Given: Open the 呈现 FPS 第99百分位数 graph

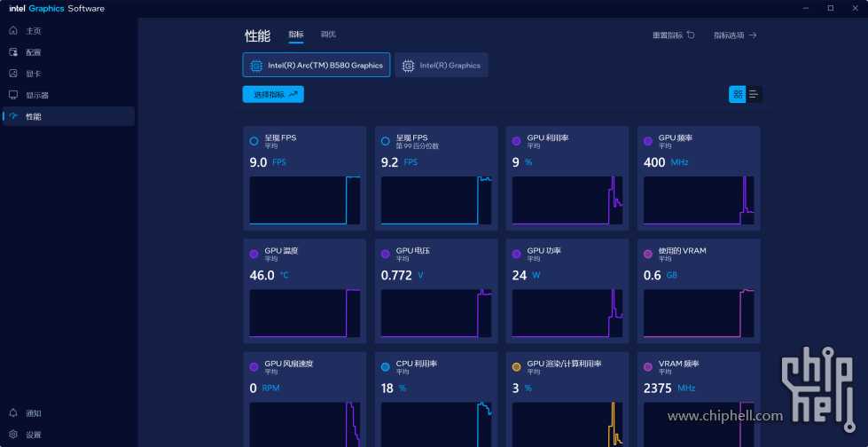Looking at the screenshot, I should coord(436,200).
